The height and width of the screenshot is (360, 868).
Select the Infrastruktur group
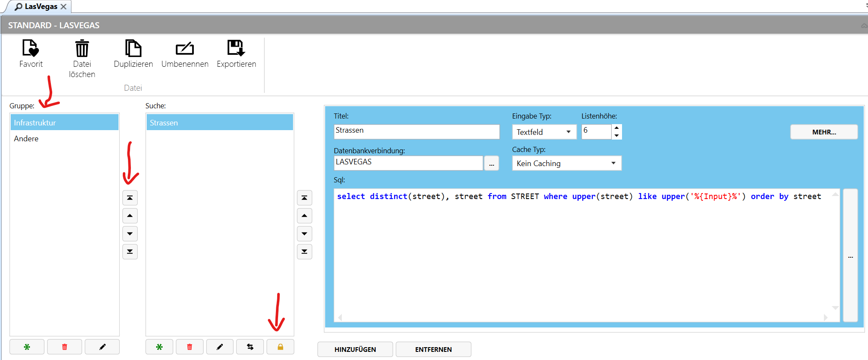coord(65,122)
